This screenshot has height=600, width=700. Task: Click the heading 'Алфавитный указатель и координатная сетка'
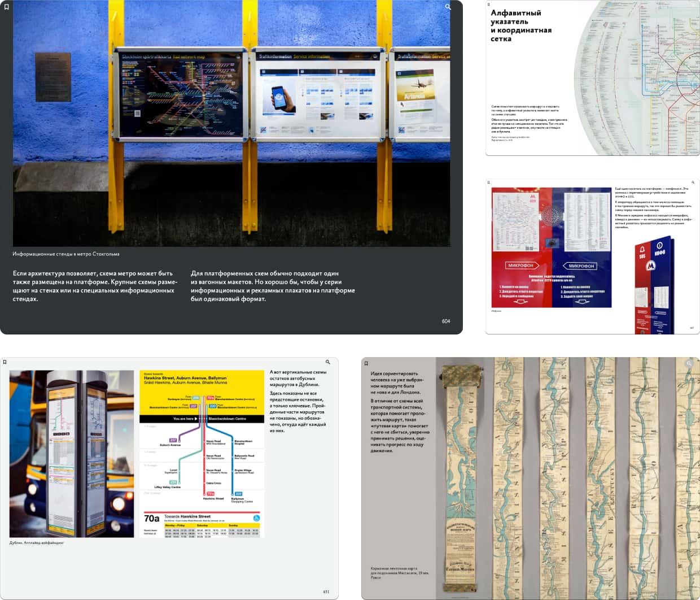521,26
